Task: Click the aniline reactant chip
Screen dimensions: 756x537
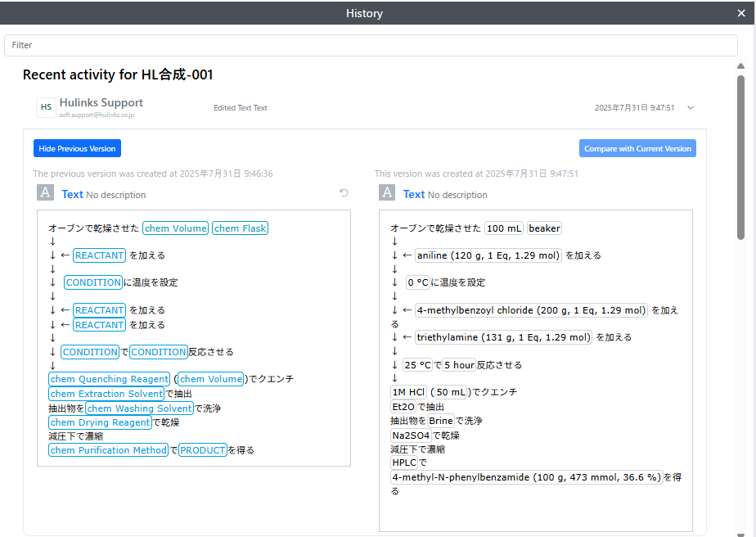Action: tap(488, 255)
